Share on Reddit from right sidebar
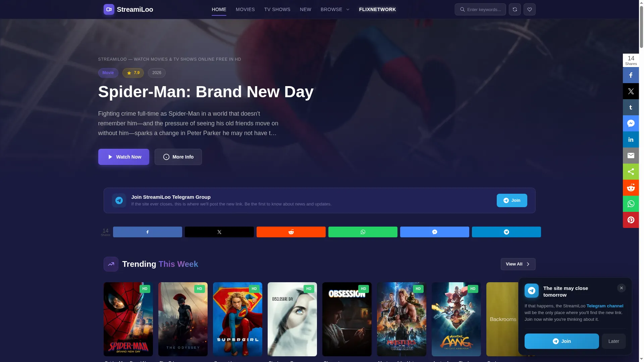The width and height of the screenshot is (644, 362). click(631, 188)
